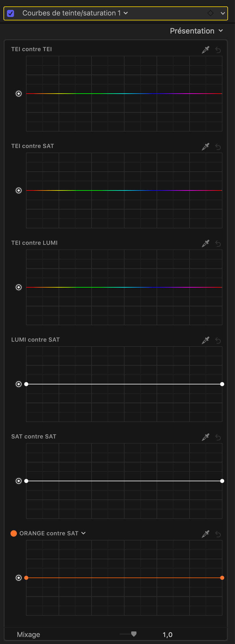Reset the SAT contre SAT curve

[218, 437]
